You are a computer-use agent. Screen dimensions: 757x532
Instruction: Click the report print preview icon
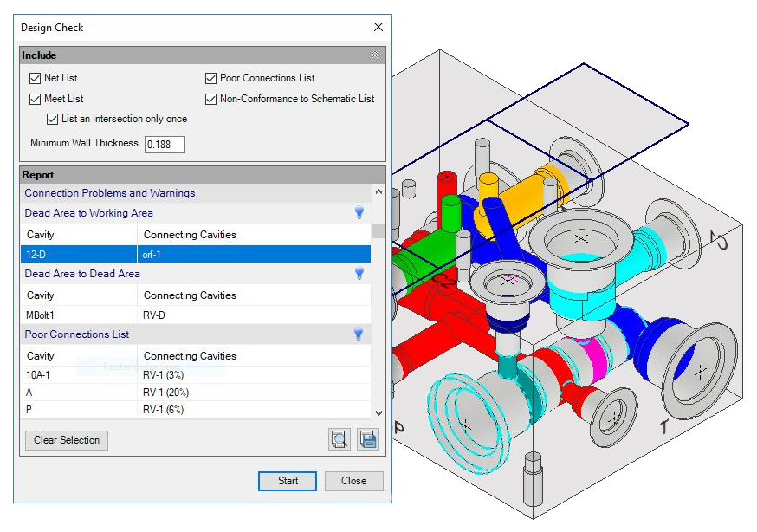(340, 440)
